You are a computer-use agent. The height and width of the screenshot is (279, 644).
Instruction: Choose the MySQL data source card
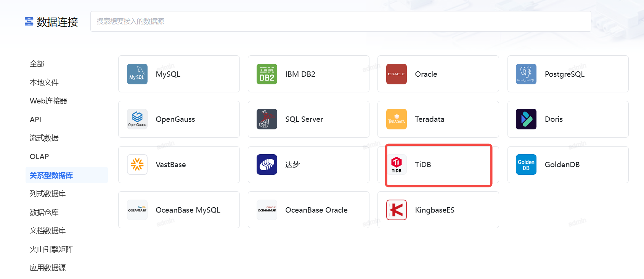(179, 74)
